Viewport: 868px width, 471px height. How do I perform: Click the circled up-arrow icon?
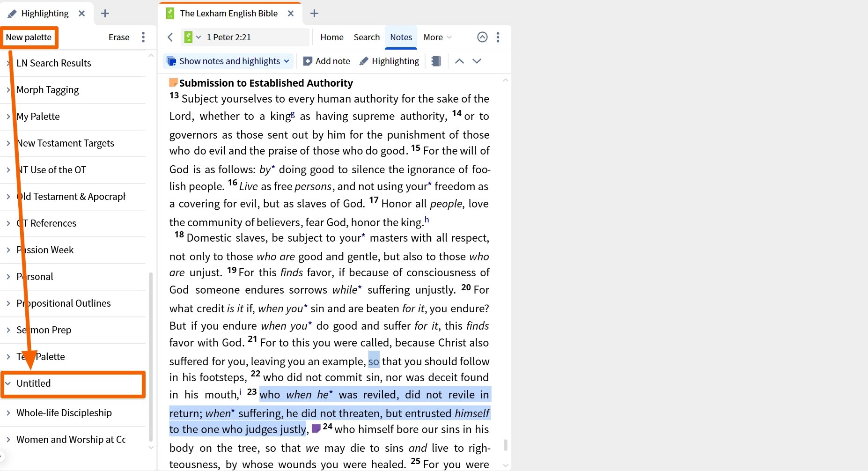[x=482, y=37]
